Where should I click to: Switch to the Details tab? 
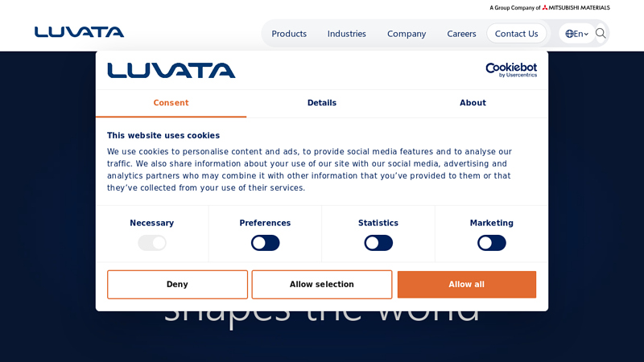pos(322,103)
